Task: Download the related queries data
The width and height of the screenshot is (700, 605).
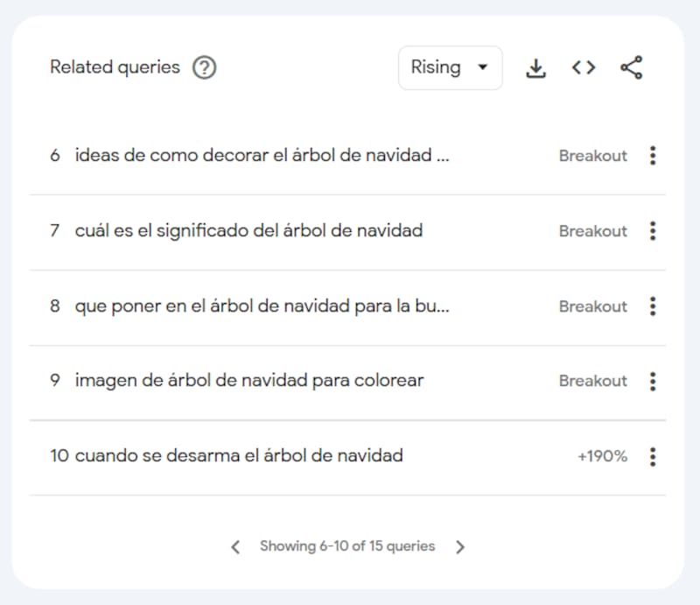Action: [535, 67]
